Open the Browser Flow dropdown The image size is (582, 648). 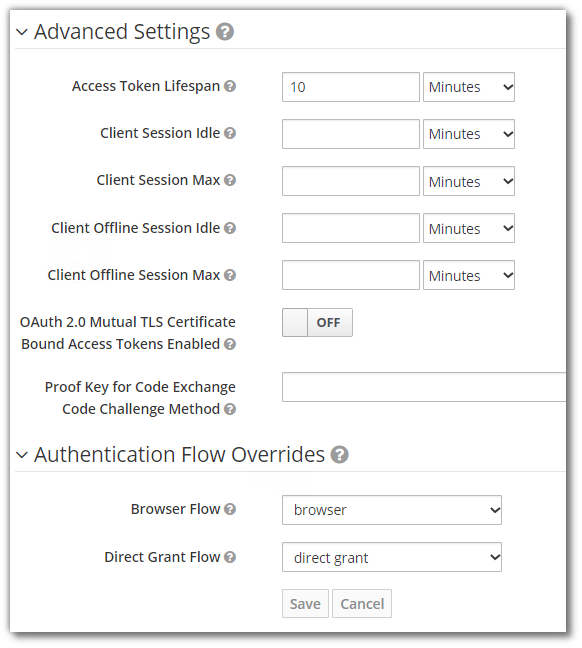tap(392, 510)
